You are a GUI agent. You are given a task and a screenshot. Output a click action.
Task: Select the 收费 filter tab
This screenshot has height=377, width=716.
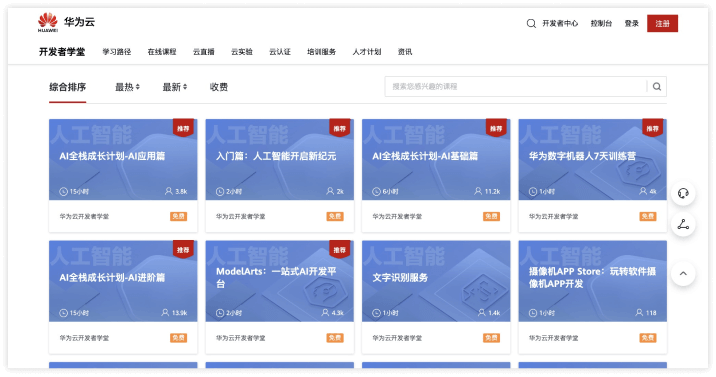[219, 87]
